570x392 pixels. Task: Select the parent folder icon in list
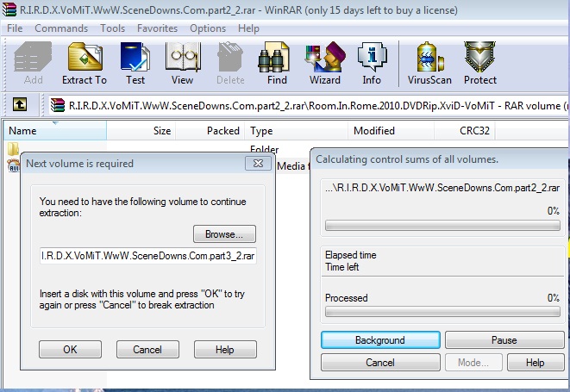click(13, 148)
